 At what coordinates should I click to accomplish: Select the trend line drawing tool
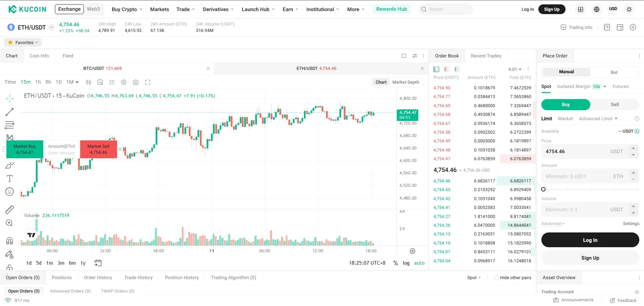(10, 112)
